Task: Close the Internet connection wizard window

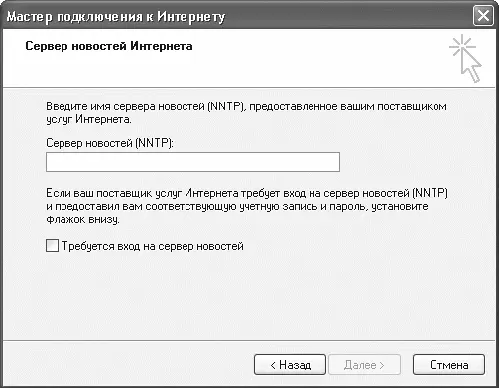Action: pyautogui.click(x=483, y=16)
